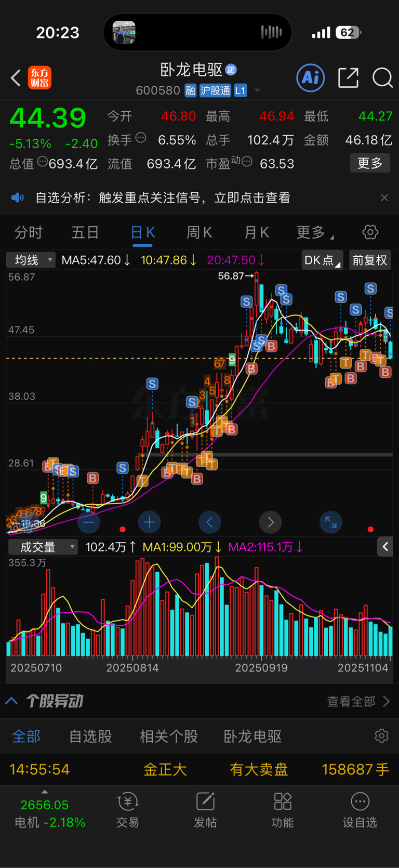Open 金正大 有大卖盘 alert row

(199, 769)
